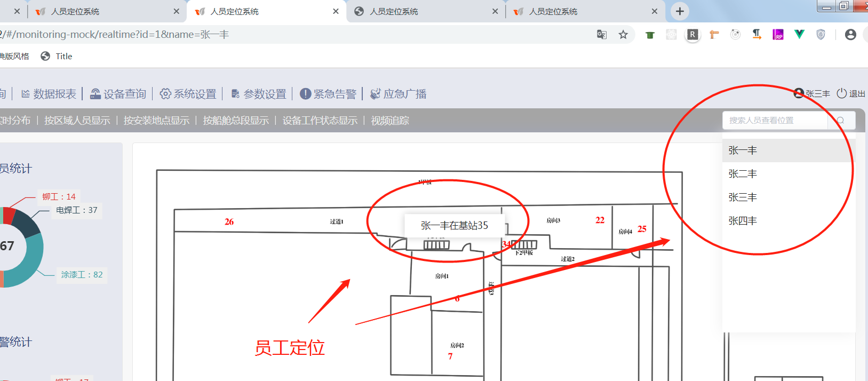The width and height of the screenshot is (868, 381).
Task: Pick 张四丰 from the person list
Action: (743, 221)
